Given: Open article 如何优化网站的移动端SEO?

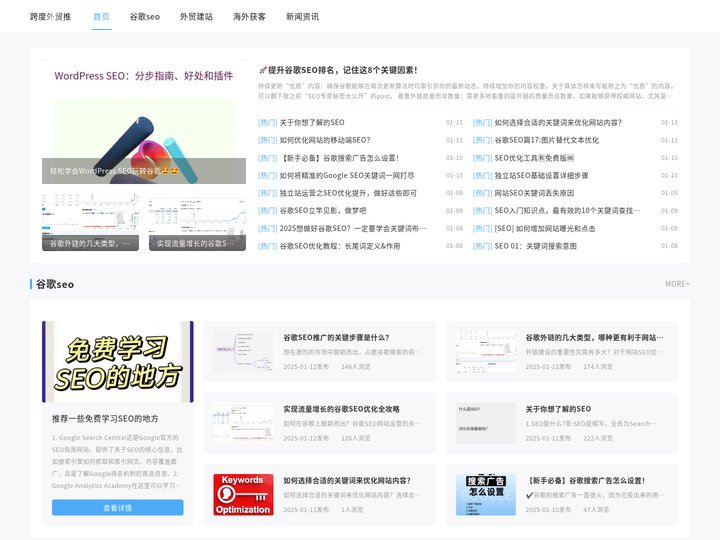Looking at the screenshot, I should coord(325,140).
